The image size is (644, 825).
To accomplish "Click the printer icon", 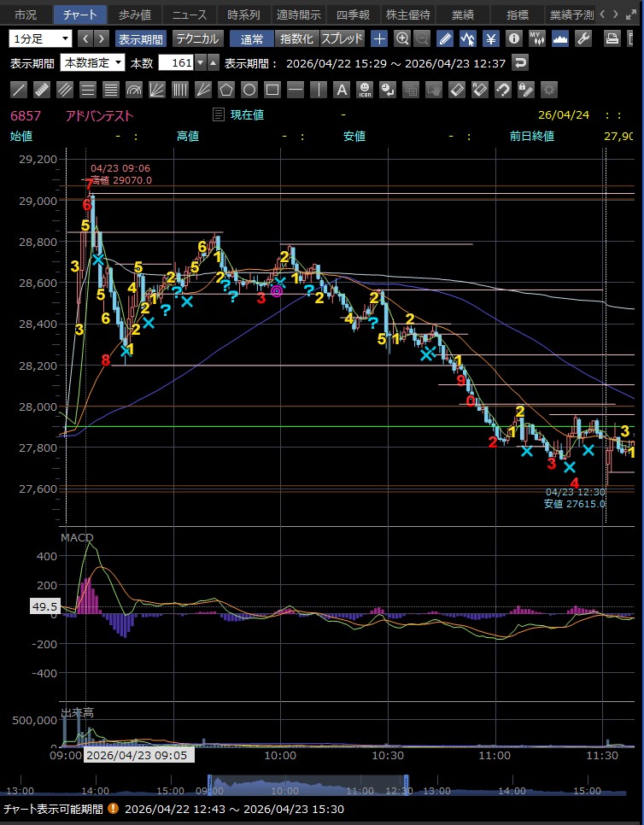I will coord(612,38).
